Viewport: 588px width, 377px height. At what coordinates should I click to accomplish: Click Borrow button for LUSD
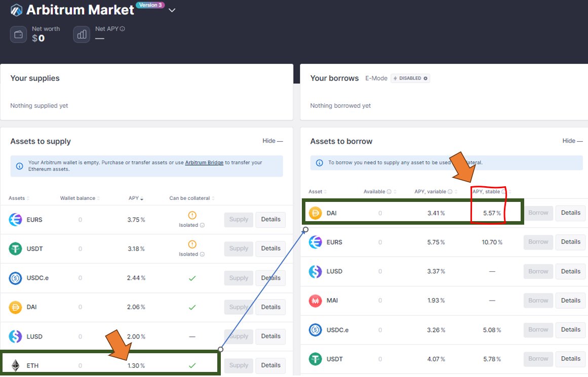[538, 271]
